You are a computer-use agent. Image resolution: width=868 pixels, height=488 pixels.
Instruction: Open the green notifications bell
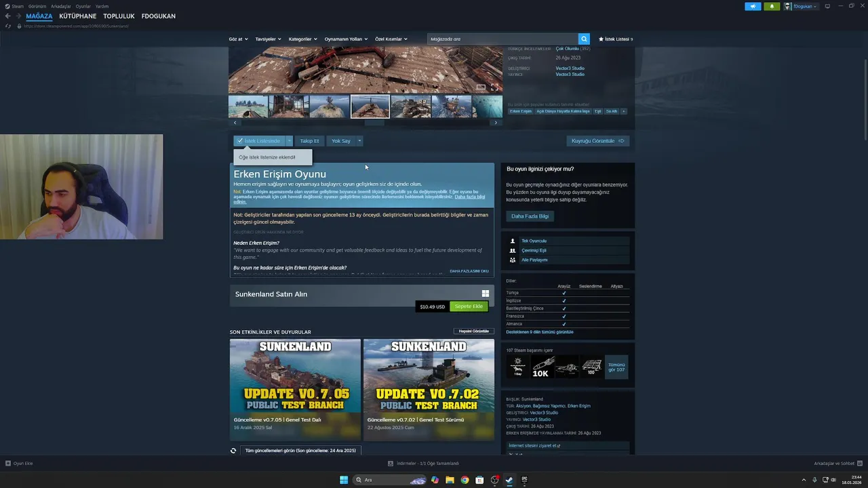click(772, 6)
